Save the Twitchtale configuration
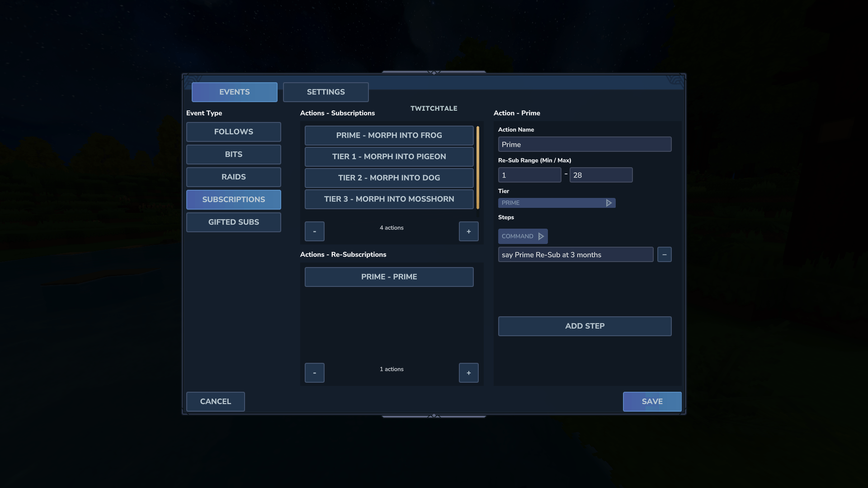 (652, 402)
